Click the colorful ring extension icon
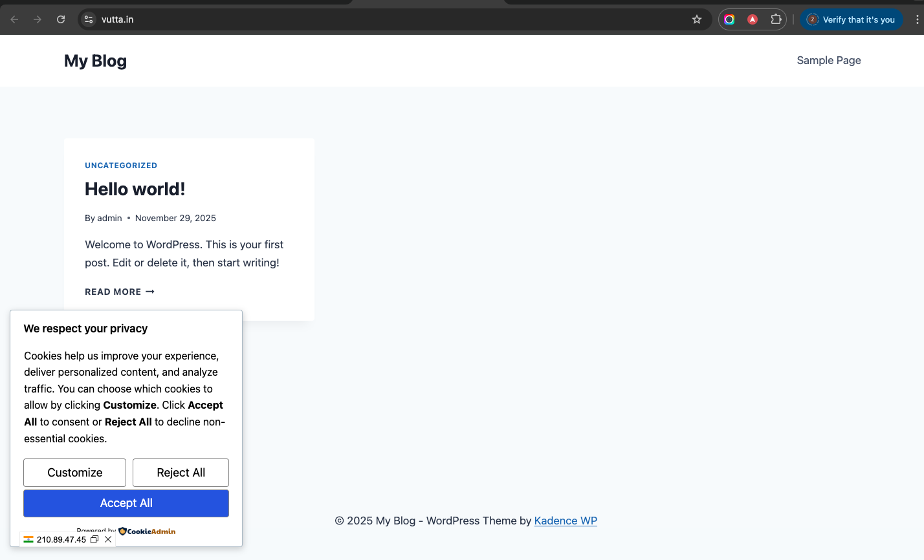The height and width of the screenshot is (560, 924). point(729,19)
